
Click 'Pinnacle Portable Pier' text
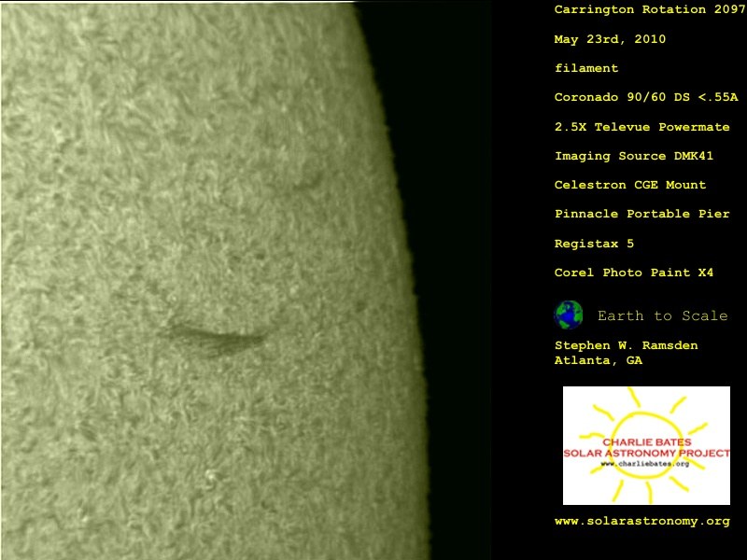point(641,214)
